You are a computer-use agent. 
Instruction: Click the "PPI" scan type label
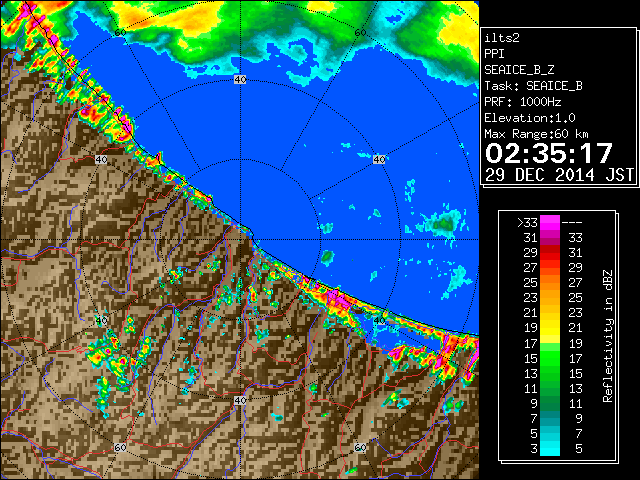point(494,54)
